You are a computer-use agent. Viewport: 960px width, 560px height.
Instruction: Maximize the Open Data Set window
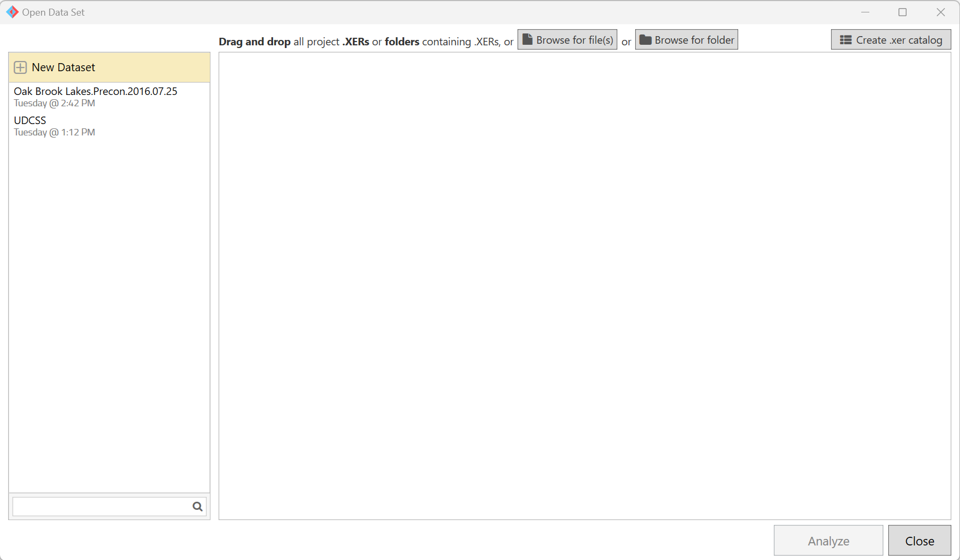(x=902, y=12)
